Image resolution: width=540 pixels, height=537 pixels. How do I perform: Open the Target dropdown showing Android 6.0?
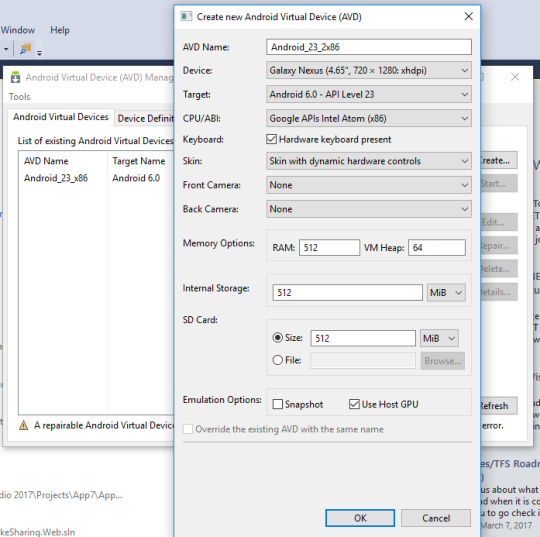[x=368, y=94]
